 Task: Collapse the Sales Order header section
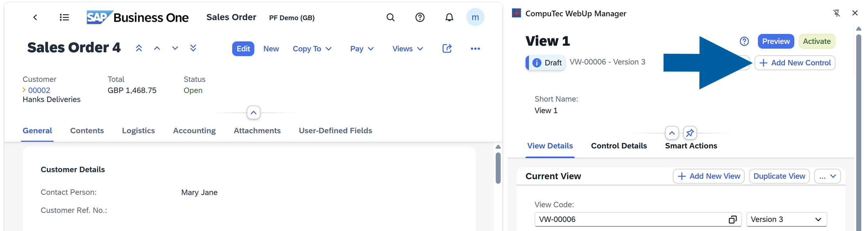point(254,113)
